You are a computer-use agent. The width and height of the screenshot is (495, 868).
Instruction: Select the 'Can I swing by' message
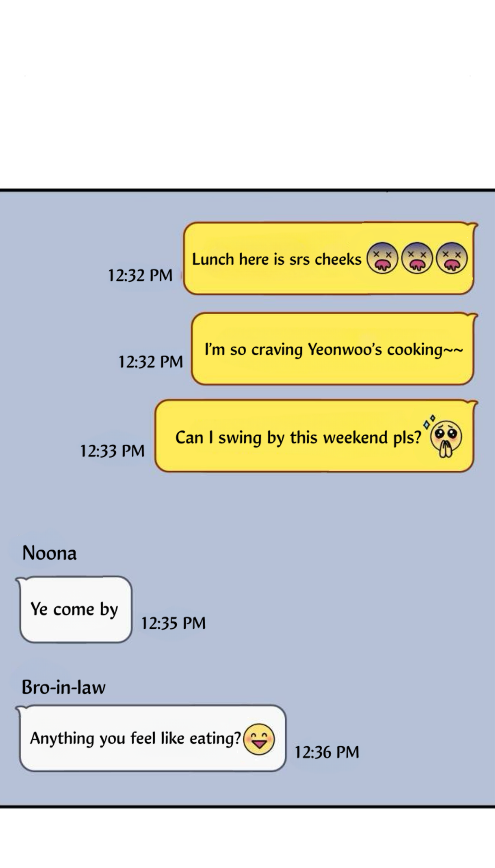pyautogui.click(x=316, y=436)
